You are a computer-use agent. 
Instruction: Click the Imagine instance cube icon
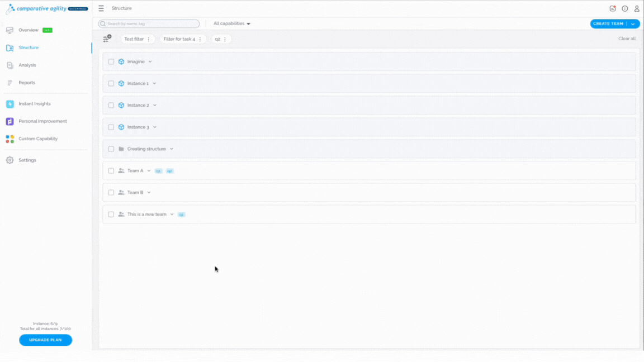coord(121,61)
